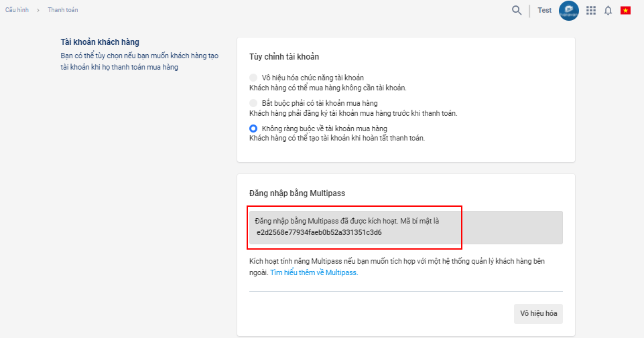The image size is (644, 338).
Task: Open the user profile avatar
Action: pyautogui.click(x=569, y=10)
